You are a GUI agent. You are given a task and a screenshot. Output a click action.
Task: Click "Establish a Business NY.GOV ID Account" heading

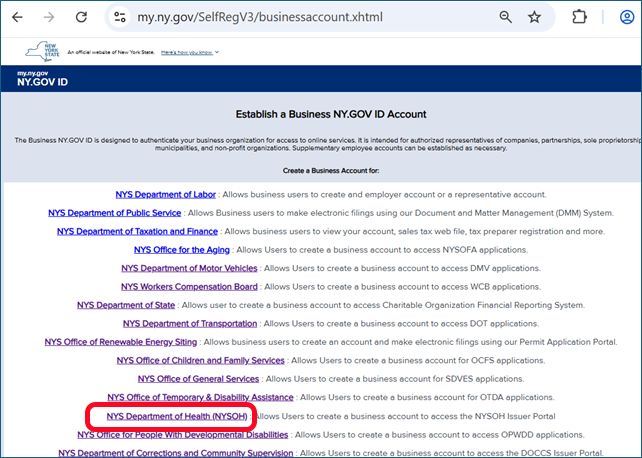point(331,114)
